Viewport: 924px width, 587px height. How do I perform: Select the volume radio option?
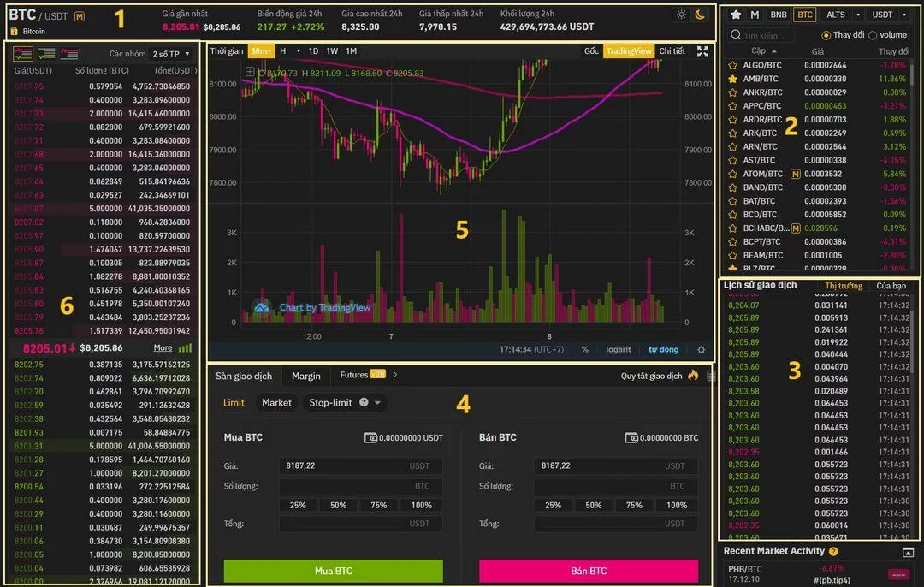(x=872, y=35)
